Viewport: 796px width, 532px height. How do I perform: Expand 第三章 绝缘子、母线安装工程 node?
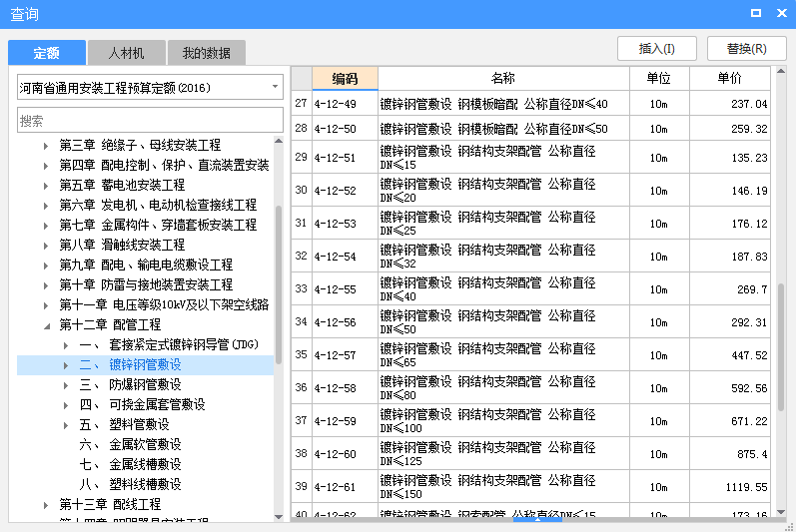pyautogui.click(x=46, y=146)
